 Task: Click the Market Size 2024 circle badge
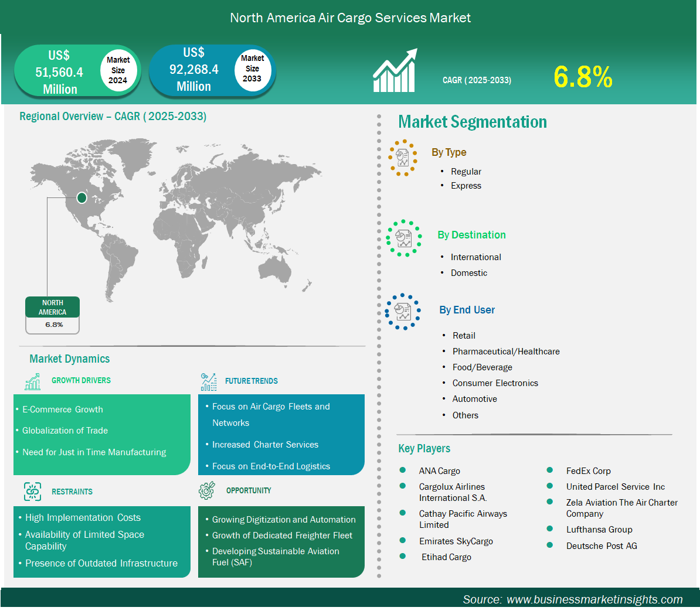coord(118,70)
